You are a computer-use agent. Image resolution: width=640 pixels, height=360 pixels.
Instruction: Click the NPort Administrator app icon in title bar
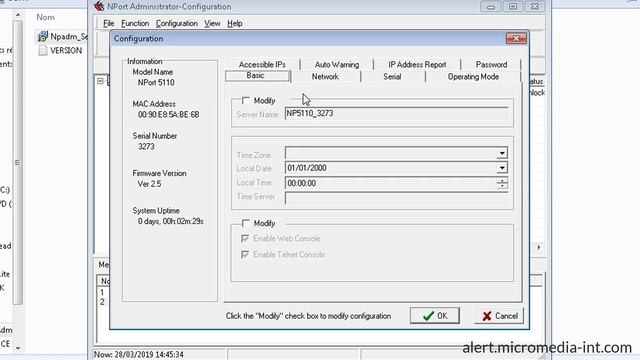point(99,6)
